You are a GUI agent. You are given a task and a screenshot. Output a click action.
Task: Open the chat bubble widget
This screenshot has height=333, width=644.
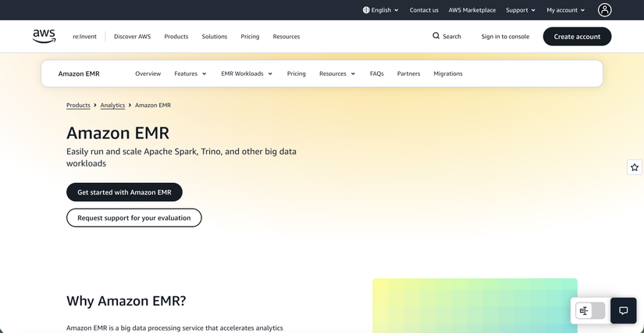point(624,311)
